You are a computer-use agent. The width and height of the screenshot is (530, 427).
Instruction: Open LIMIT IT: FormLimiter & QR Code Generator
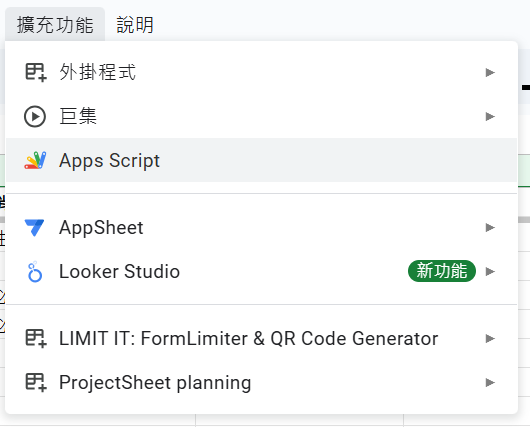click(261, 338)
